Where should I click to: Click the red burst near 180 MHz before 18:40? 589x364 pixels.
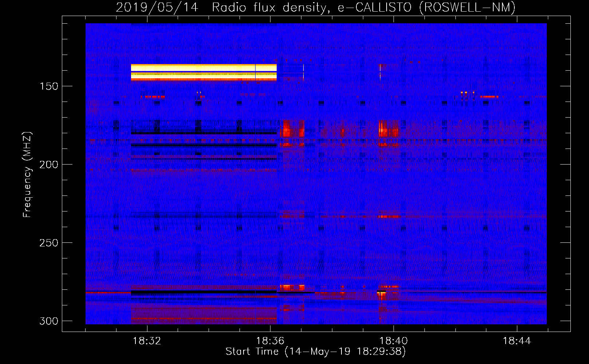coord(389,128)
